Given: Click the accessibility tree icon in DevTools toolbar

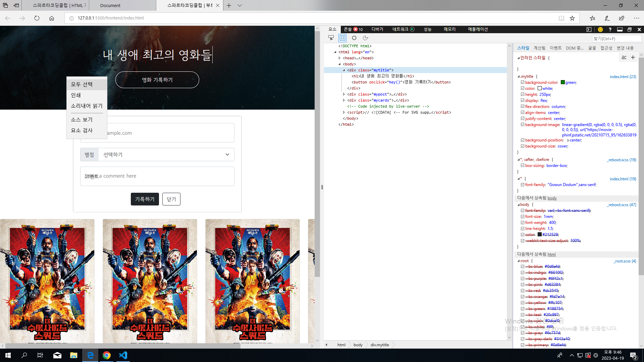Looking at the screenshot, I should (x=366, y=38).
